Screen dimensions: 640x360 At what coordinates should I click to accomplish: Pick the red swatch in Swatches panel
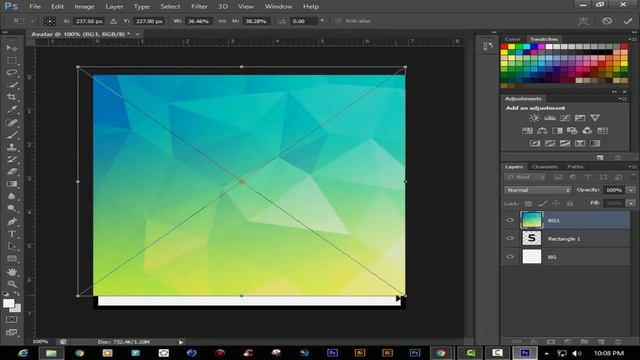504,47
